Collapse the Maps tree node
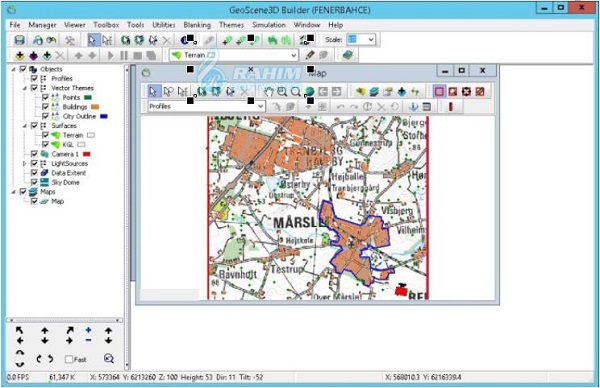 [14, 192]
